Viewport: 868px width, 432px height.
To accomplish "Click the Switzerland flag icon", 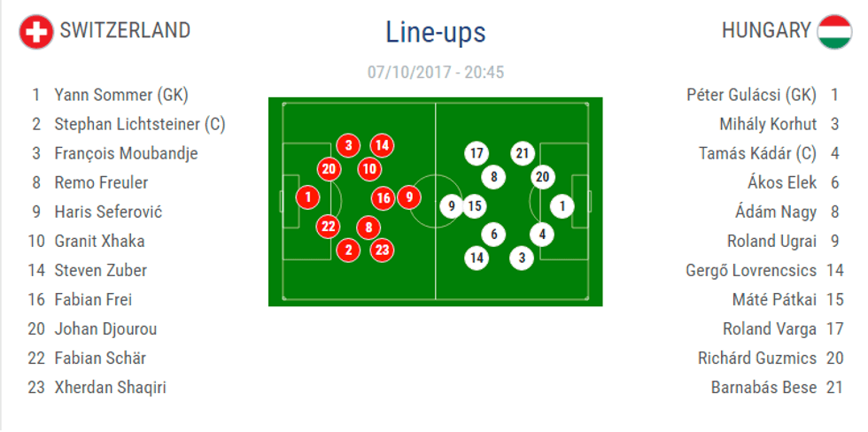I will click(x=36, y=32).
